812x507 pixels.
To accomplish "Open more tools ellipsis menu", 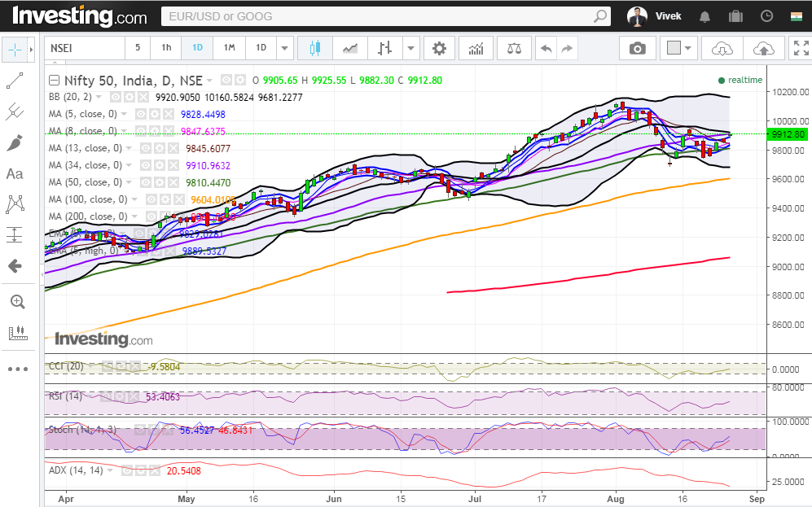I will tap(18, 369).
